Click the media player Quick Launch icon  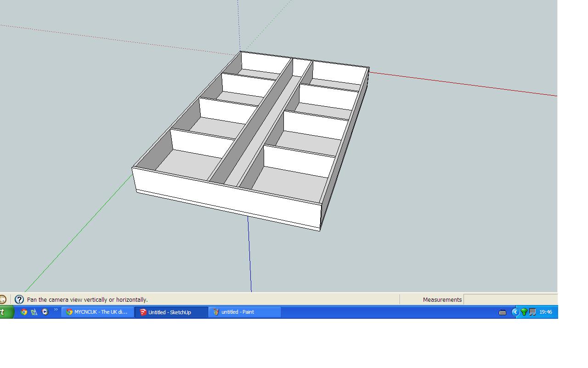(x=45, y=312)
